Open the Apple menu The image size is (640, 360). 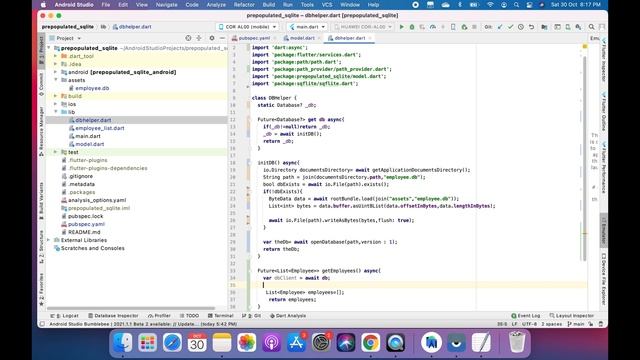[43, 5]
